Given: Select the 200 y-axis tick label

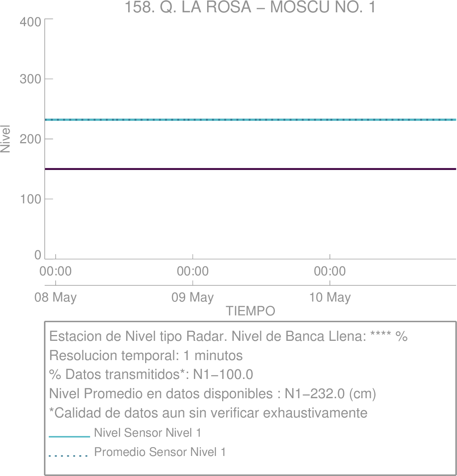Looking at the screenshot, I should (x=30, y=139).
